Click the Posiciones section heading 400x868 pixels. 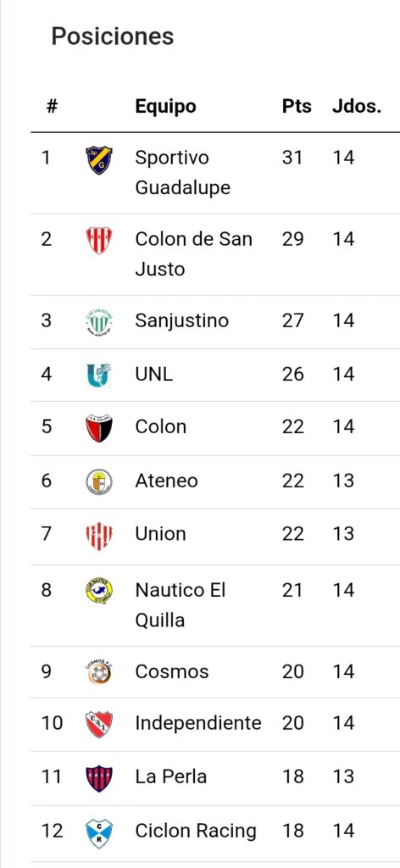point(113,36)
